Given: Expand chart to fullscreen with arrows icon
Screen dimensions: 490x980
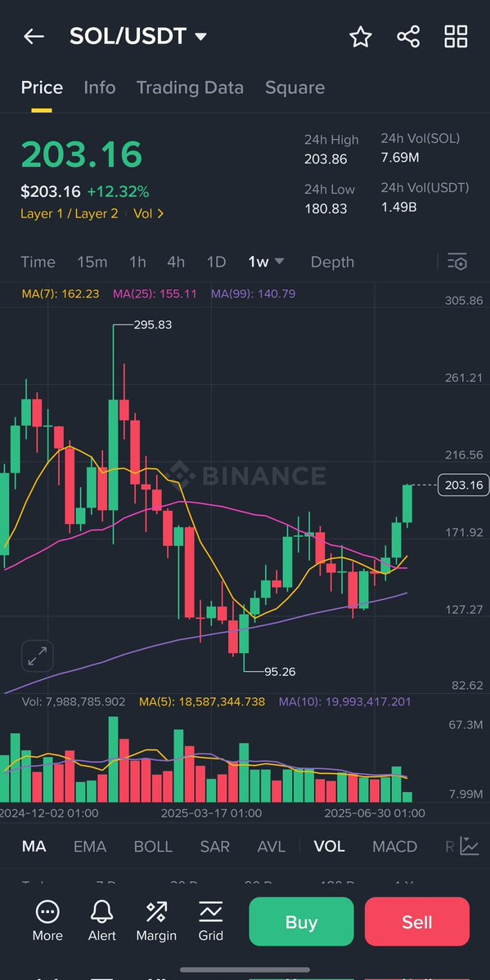Looking at the screenshot, I should click(38, 656).
